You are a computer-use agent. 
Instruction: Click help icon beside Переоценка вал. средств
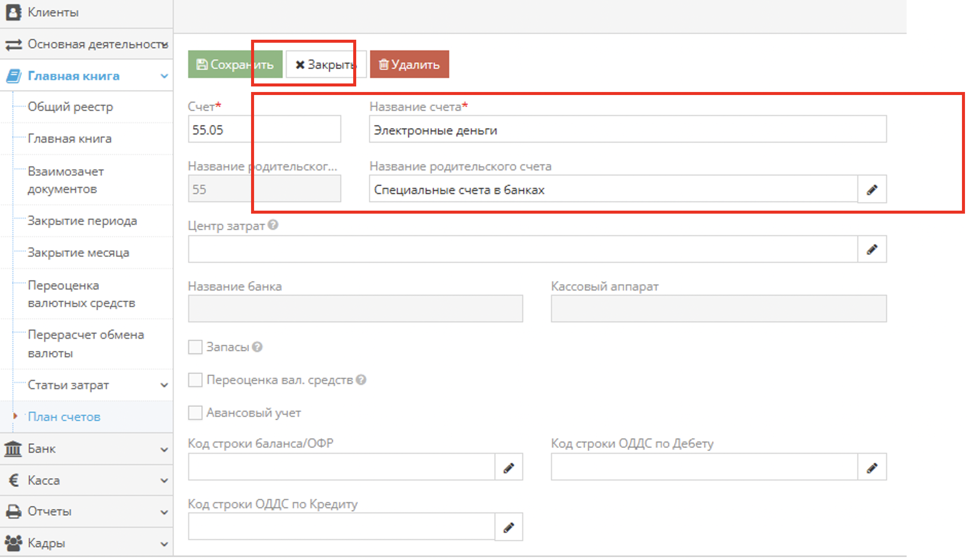coord(361,380)
